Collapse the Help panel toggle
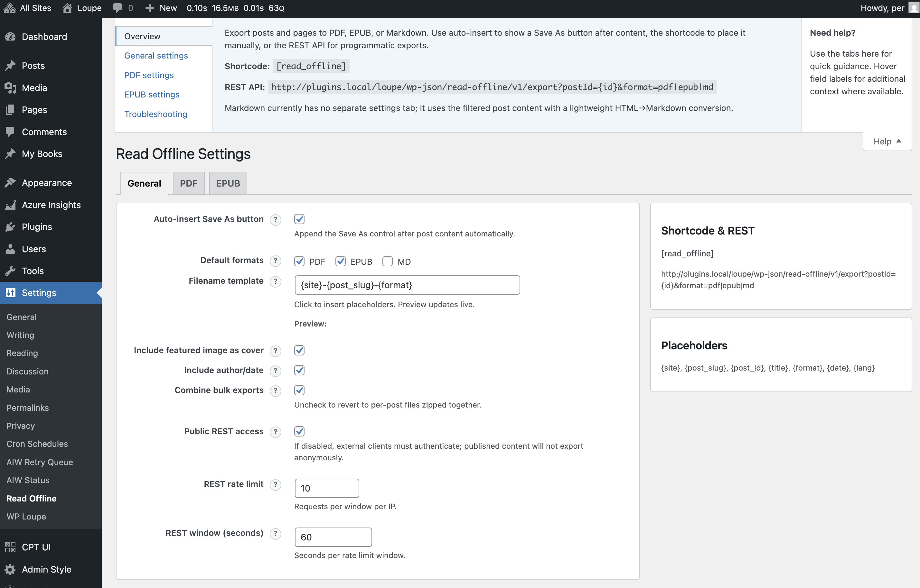 pos(887,141)
